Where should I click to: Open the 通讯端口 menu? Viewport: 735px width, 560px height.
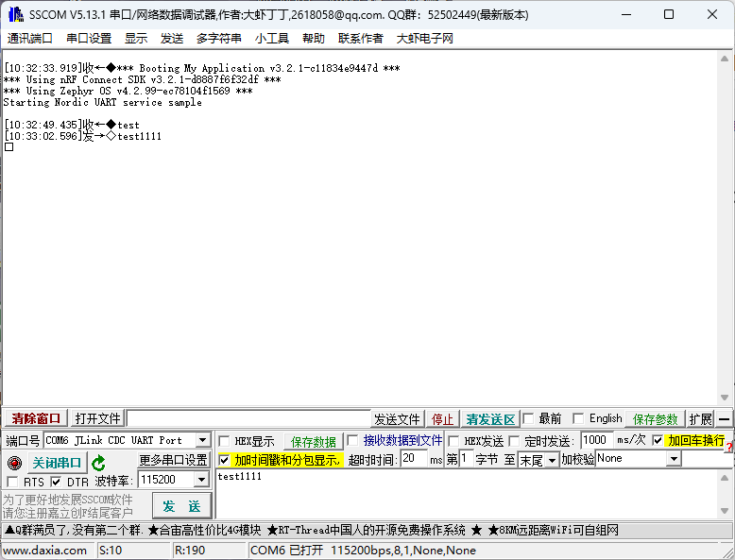[30, 39]
